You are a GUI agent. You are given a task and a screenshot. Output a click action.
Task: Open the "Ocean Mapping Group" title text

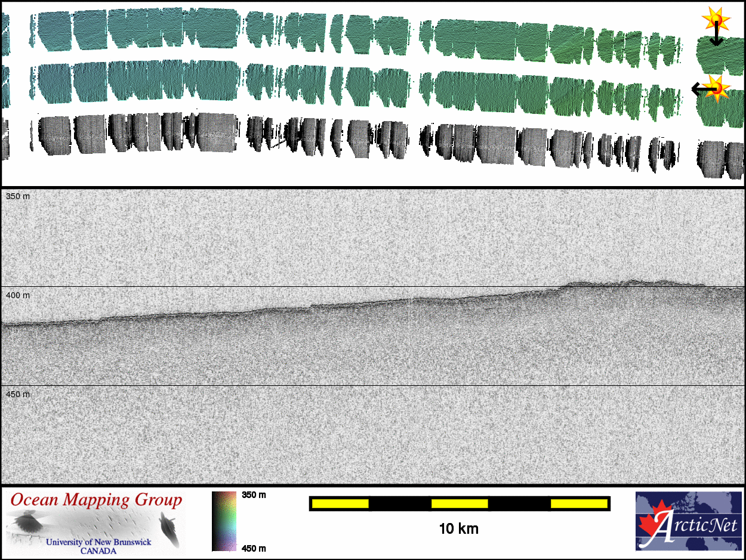tap(96, 500)
